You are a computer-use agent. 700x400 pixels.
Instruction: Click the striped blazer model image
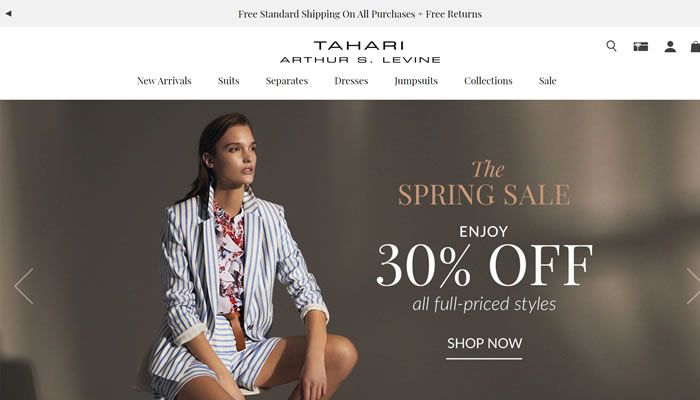click(x=245, y=259)
